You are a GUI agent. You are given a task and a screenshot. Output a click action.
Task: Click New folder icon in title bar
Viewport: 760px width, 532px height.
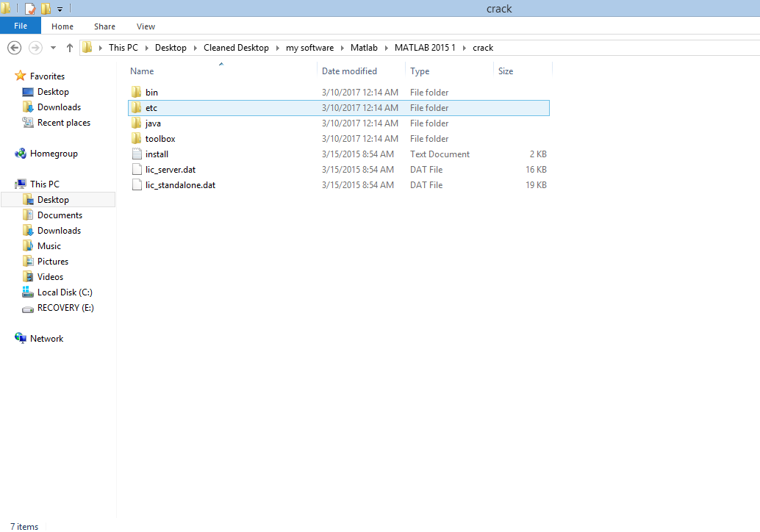click(x=46, y=9)
